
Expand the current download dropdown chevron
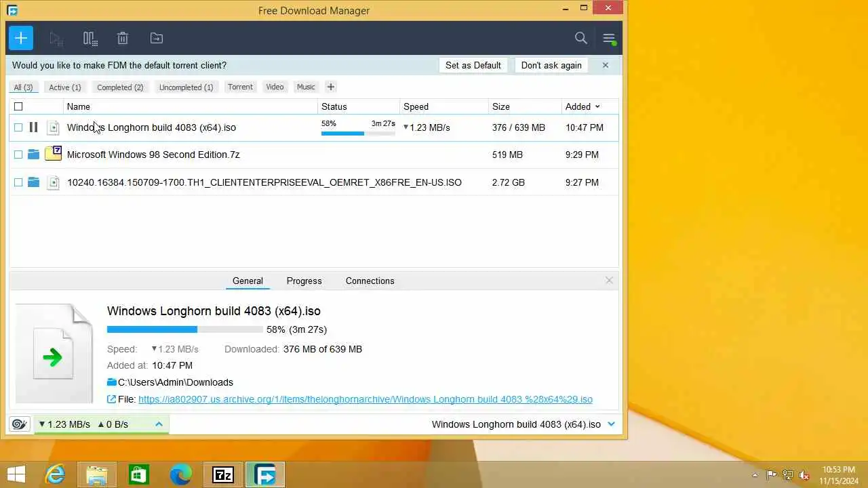click(611, 424)
